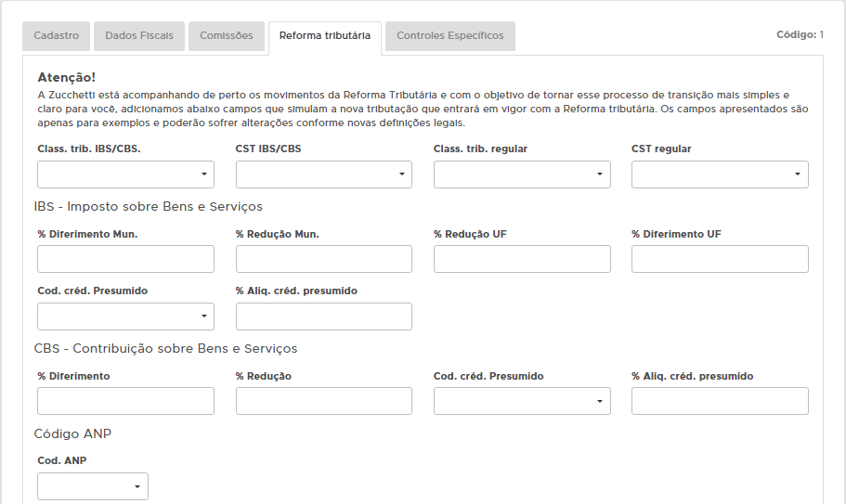Expand the Class. trib. IBS/CBS. dropdown

[x=125, y=174]
